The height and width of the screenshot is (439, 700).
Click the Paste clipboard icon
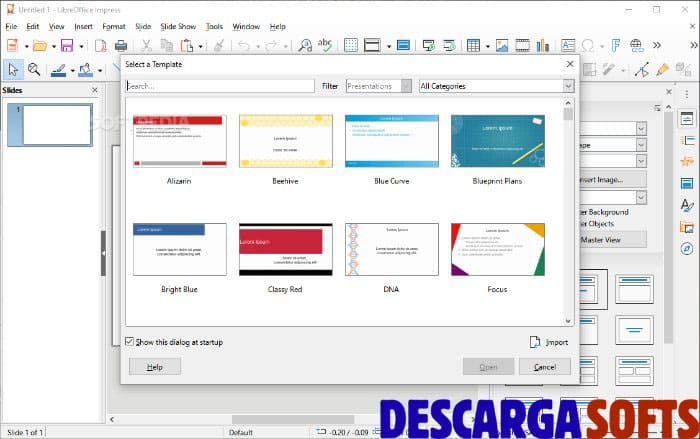click(x=187, y=46)
